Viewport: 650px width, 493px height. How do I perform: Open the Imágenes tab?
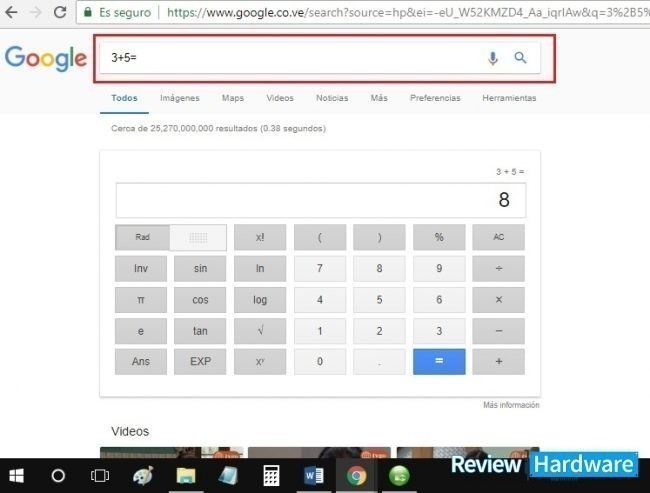point(179,98)
